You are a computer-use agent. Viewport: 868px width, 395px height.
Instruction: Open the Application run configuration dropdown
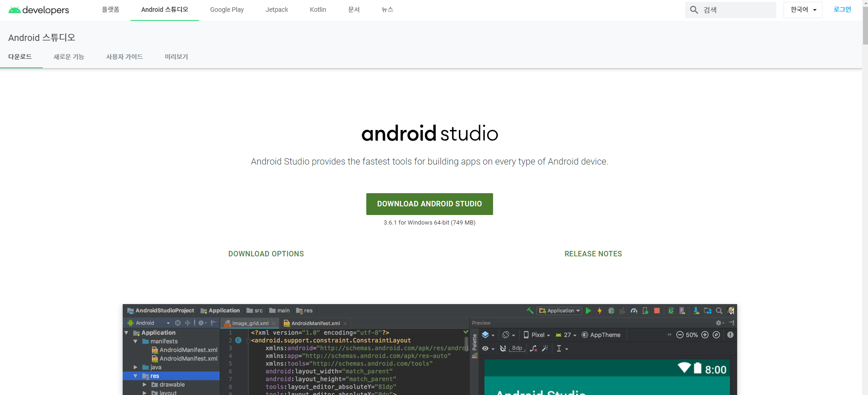[559, 310]
